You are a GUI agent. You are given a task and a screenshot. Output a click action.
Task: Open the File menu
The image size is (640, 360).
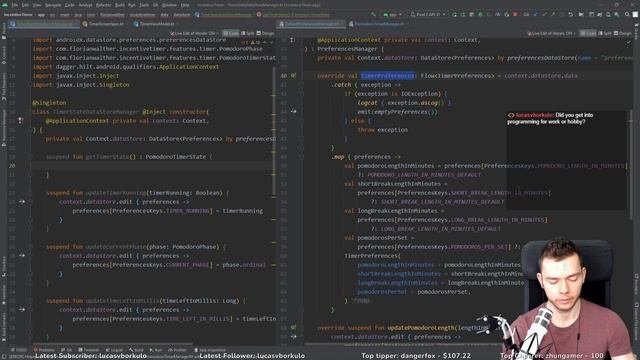(14, 5)
